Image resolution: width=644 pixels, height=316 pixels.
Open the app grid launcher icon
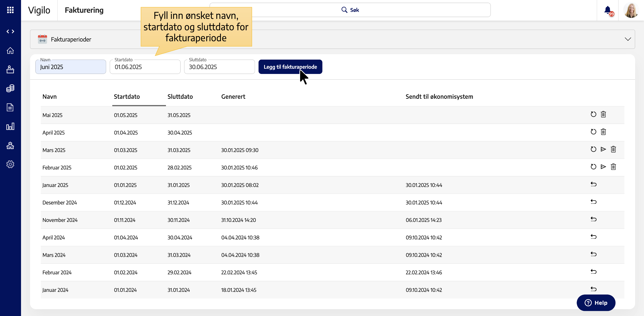(10, 10)
